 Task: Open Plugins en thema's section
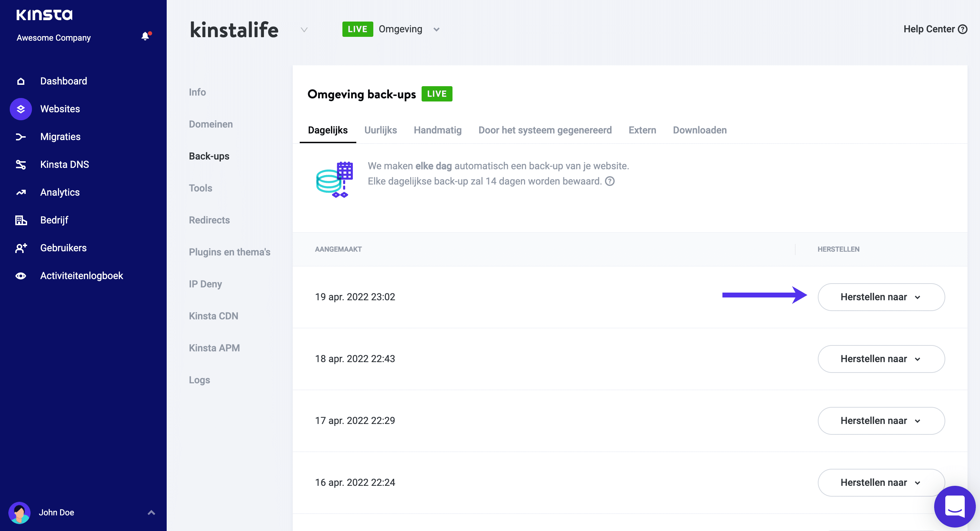230,252
